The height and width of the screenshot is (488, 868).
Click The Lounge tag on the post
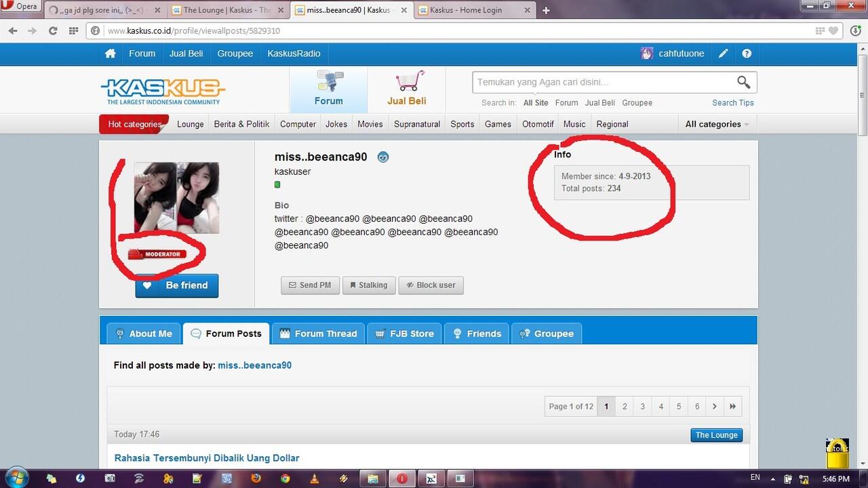tap(716, 435)
